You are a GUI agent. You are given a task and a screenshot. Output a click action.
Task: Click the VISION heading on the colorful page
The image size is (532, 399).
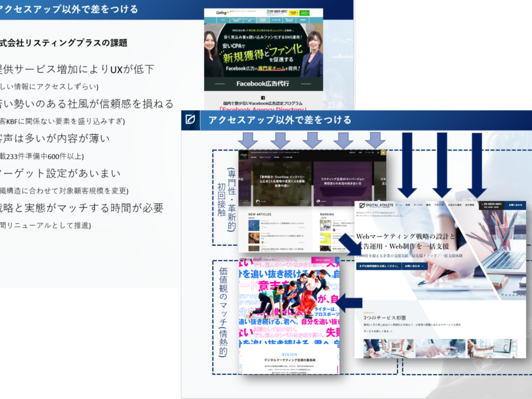pos(289,355)
